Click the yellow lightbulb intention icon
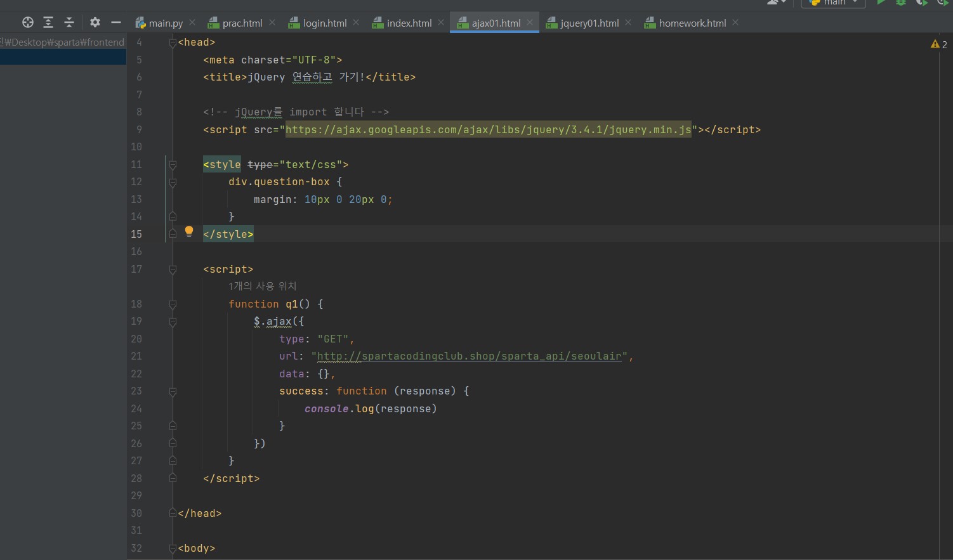The height and width of the screenshot is (560, 953). click(188, 231)
